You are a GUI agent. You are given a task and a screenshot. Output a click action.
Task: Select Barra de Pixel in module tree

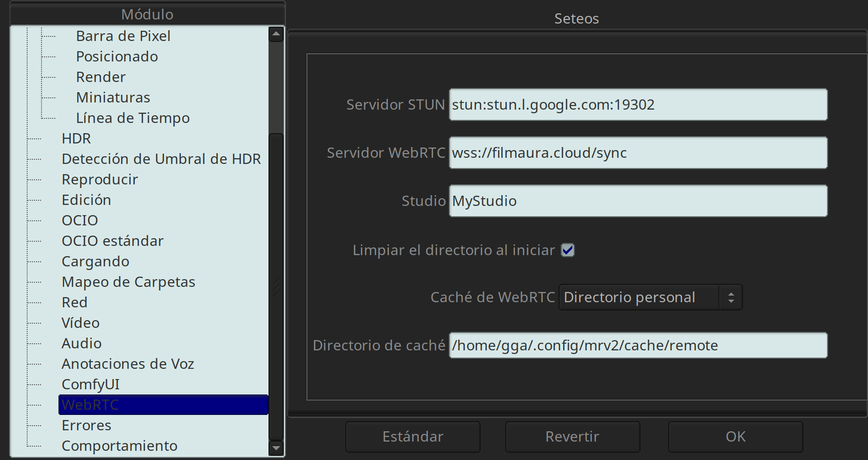[x=123, y=36]
